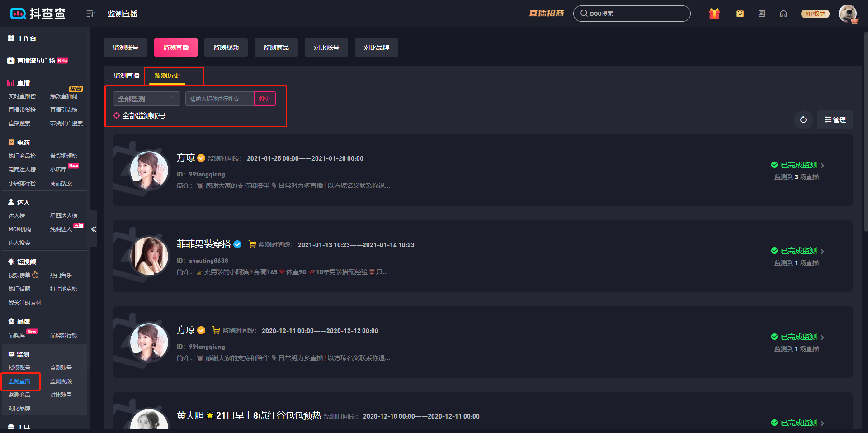Open the calendar check-in icon
The height and width of the screenshot is (433, 868).
[740, 14]
